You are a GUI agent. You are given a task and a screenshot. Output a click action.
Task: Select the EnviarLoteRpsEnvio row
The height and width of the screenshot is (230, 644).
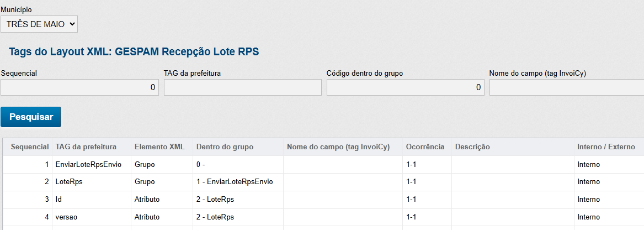(88, 165)
